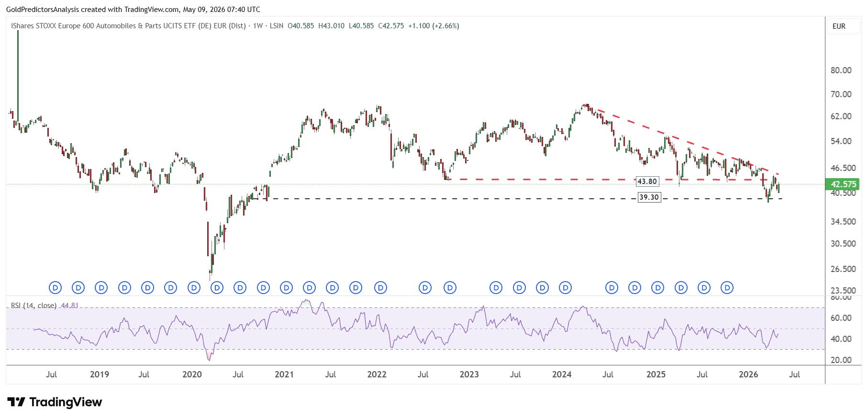
Task: Select the dividend marker beneath the 2020 crash low
Action: pos(217,288)
